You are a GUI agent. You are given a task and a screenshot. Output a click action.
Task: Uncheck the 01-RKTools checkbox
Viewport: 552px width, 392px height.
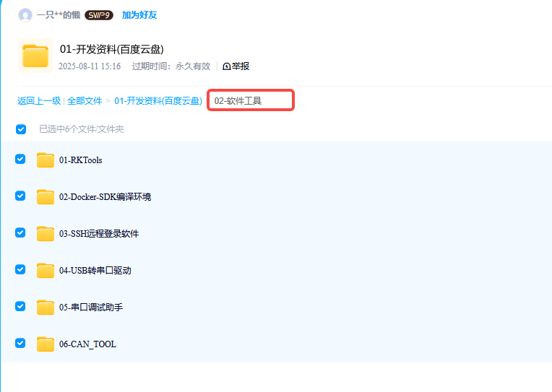point(20,160)
